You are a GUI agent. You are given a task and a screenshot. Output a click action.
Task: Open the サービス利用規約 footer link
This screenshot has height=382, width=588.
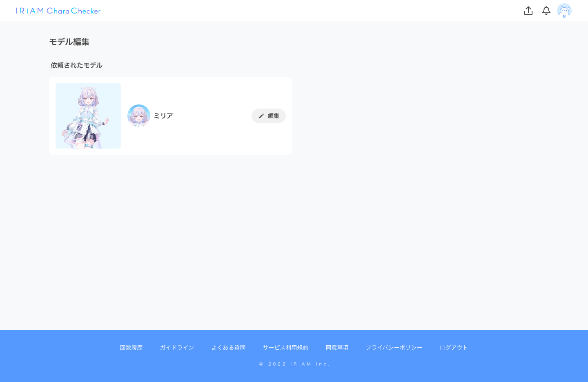point(285,348)
